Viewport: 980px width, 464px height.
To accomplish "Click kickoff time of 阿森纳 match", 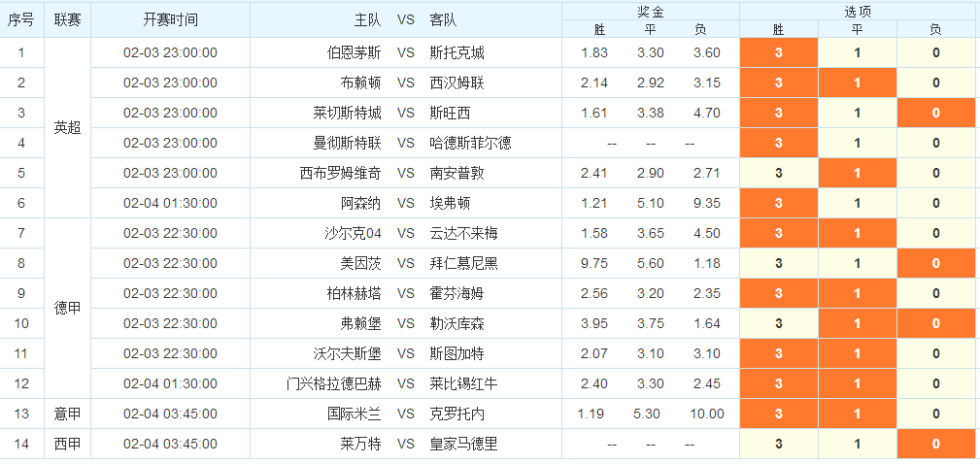I will 170,203.
